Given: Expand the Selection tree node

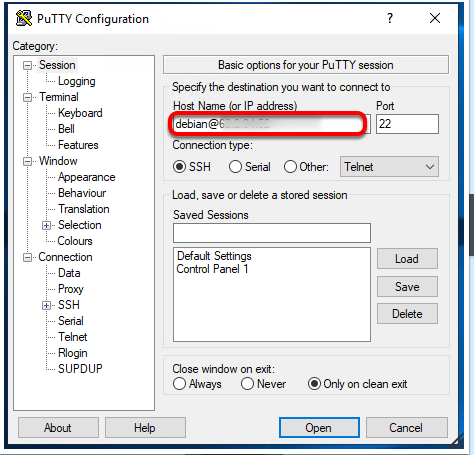Looking at the screenshot, I should (46, 226).
